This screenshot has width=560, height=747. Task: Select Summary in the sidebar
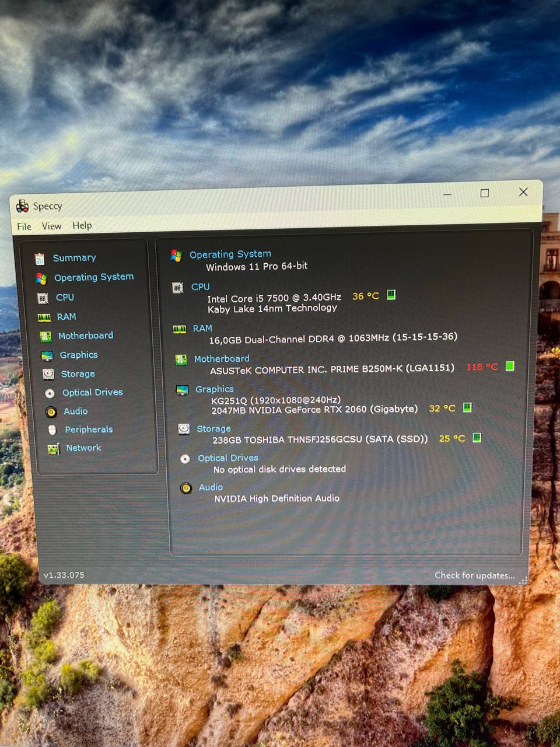pos(75,258)
